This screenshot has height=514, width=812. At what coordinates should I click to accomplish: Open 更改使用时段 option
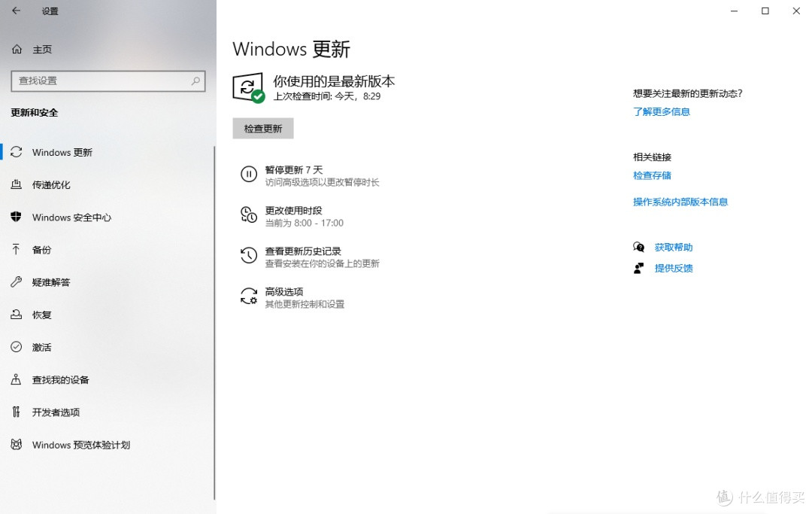tap(294, 211)
